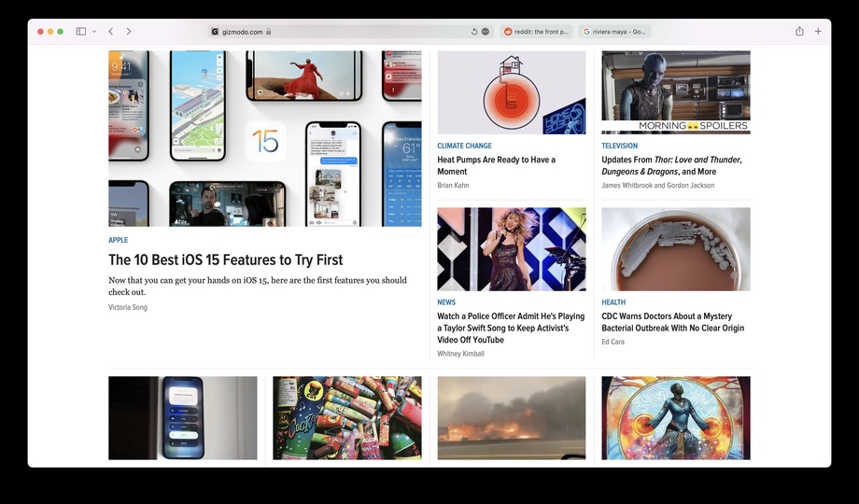Open a new tab with the plus icon

click(x=818, y=32)
